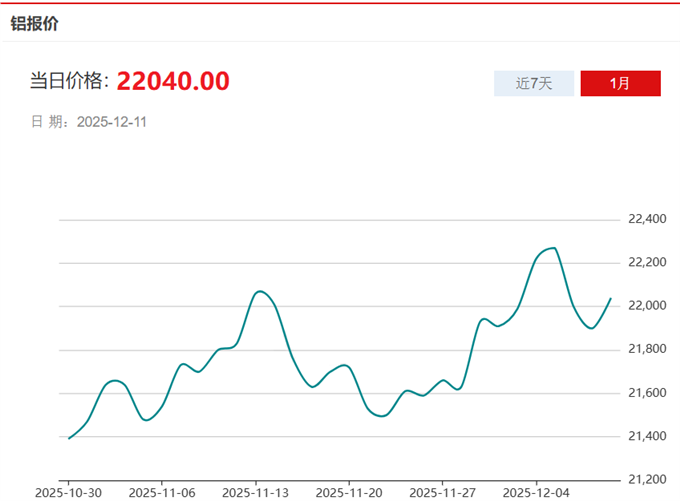Click the date text 2025-12-11
The height and width of the screenshot is (501, 680).
click(x=112, y=122)
